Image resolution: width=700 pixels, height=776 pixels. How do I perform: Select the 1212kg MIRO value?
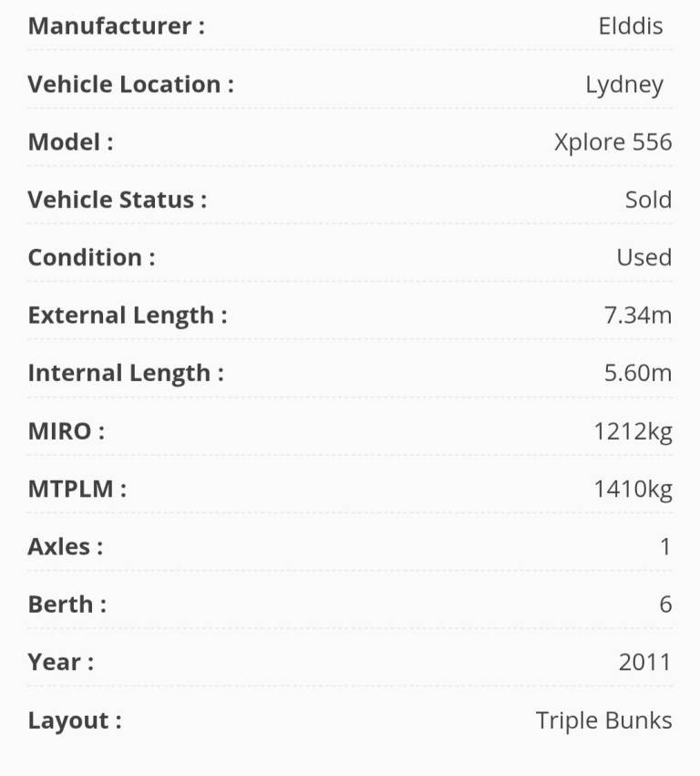click(x=633, y=431)
